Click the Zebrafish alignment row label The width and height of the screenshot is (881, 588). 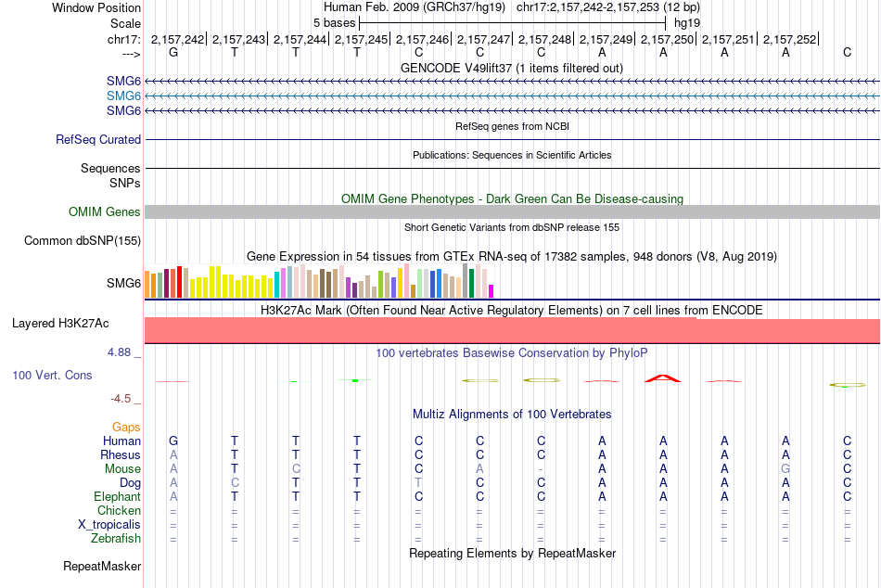coord(116,539)
